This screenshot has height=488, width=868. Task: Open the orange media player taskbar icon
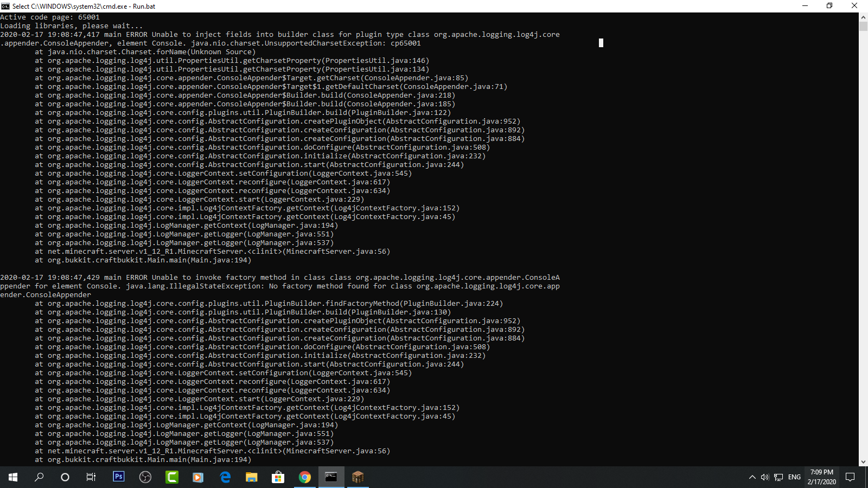(x=198, y=477)
